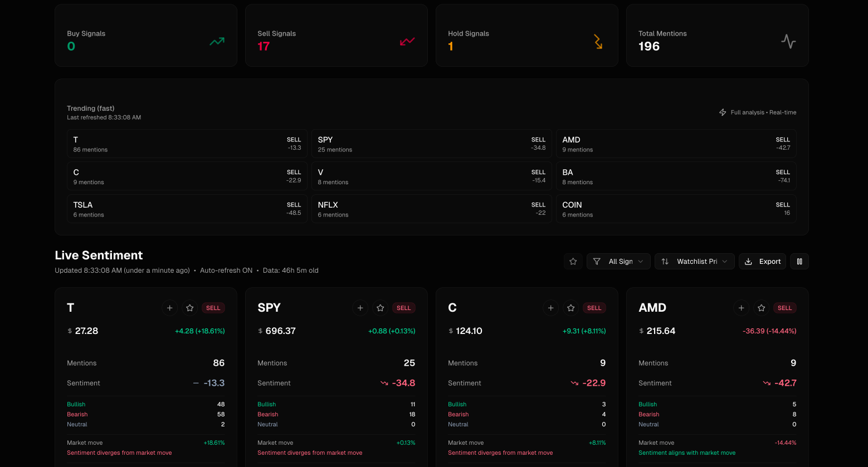Click the download icon on Export
Screen dimensions: 868x467
click(749, 262)
